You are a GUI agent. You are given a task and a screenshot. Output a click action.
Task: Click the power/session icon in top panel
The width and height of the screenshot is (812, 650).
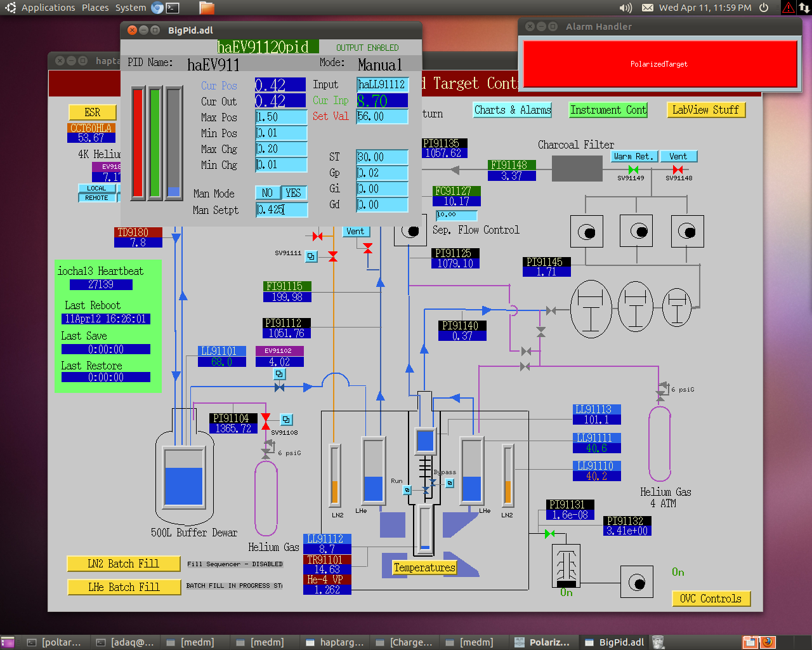tap(764, 8)
